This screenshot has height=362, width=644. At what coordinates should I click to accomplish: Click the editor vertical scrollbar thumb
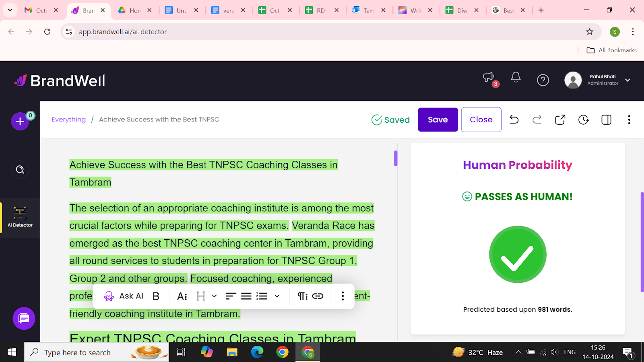tap(396, 158)
